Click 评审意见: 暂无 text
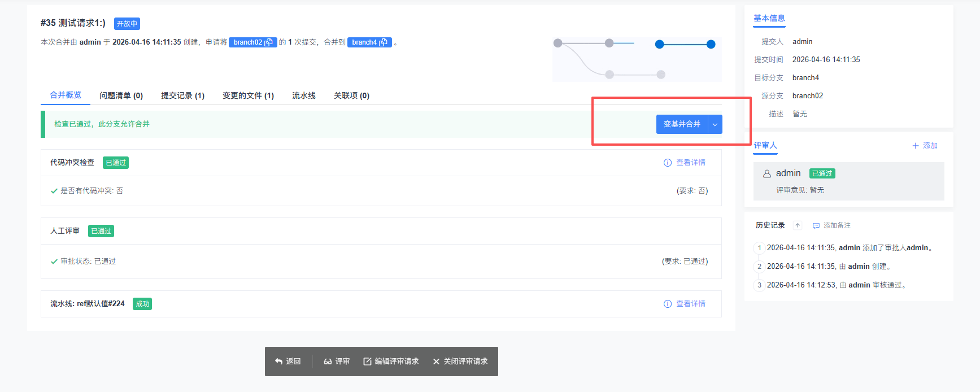Screen dimensions: 980x392 tap(800, 190)
